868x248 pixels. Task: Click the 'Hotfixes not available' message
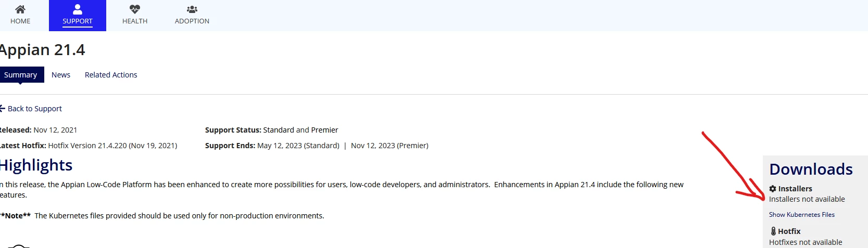click(x=806, y=242)
